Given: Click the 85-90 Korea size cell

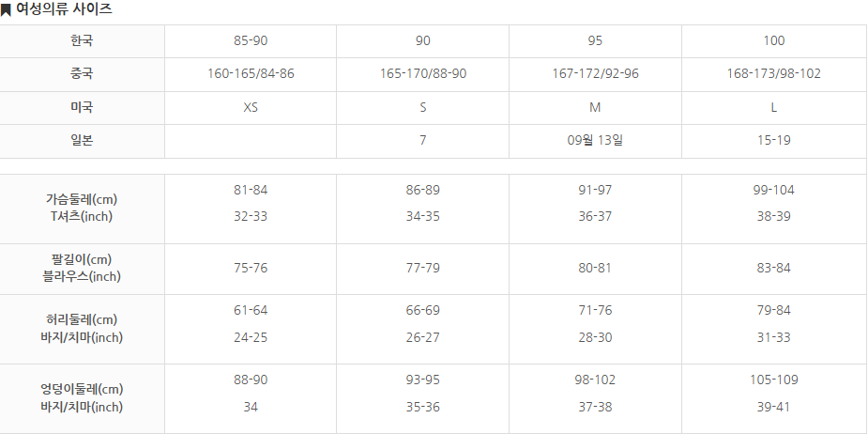Looking at the screenshot, I should click(251, 41).
